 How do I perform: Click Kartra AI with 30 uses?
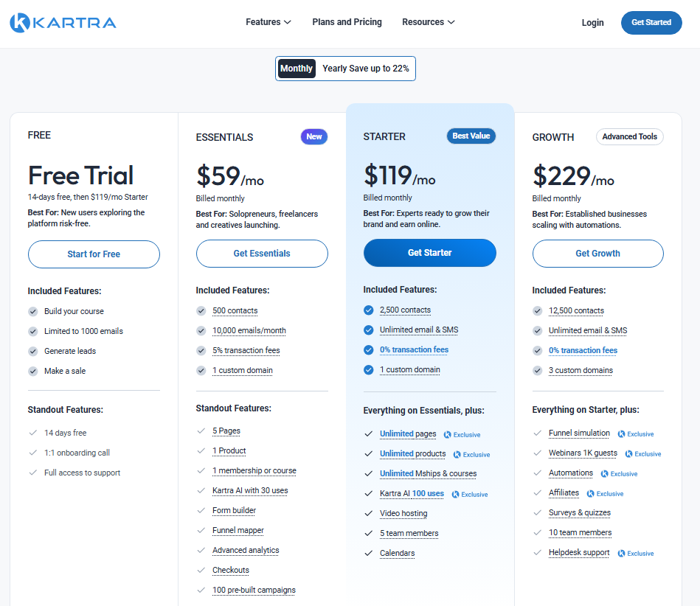(x=250, y=490)
